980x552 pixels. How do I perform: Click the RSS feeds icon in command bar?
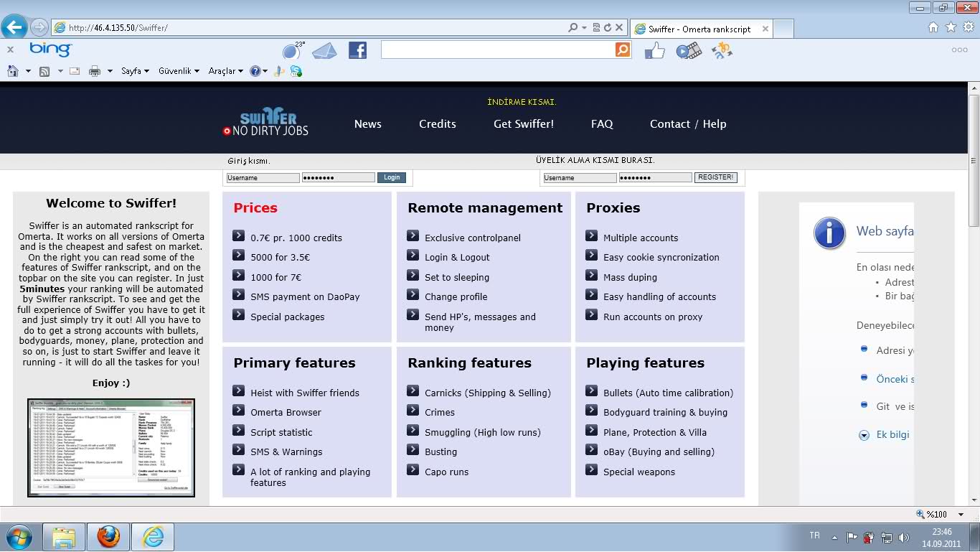[44, 71]
